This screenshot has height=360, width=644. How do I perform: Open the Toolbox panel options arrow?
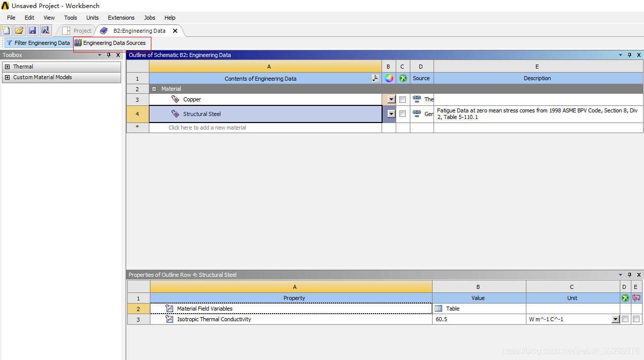click(x=100, y=55)
